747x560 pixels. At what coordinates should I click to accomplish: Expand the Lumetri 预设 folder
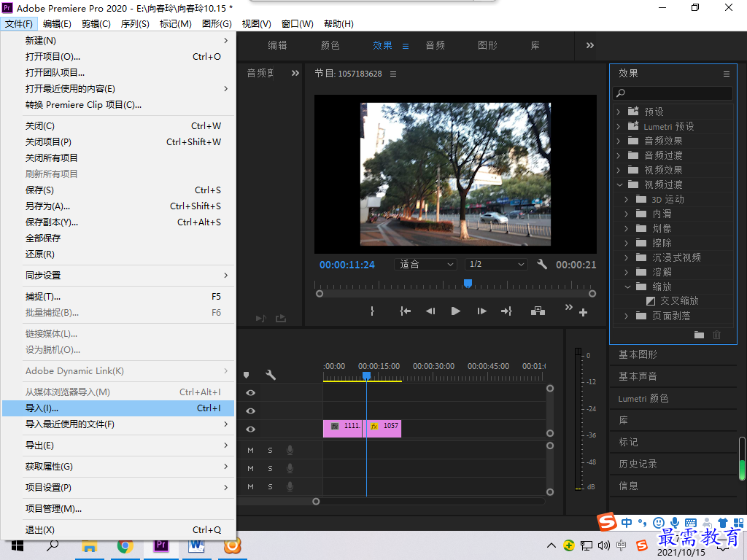pos(619,127)
